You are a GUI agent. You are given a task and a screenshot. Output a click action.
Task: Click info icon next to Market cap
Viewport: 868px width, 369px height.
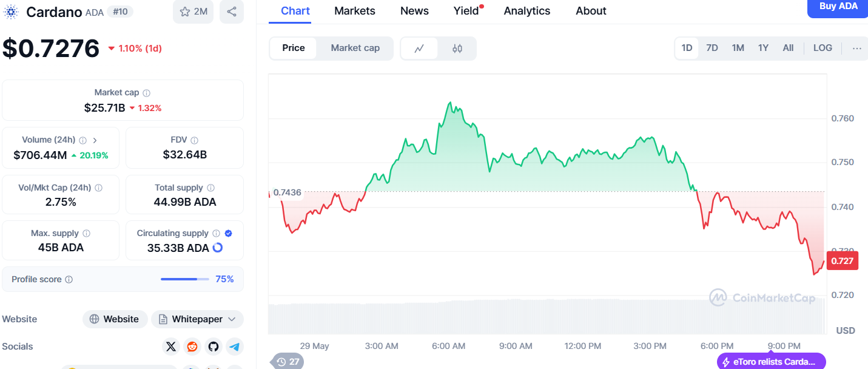(146, 93)
